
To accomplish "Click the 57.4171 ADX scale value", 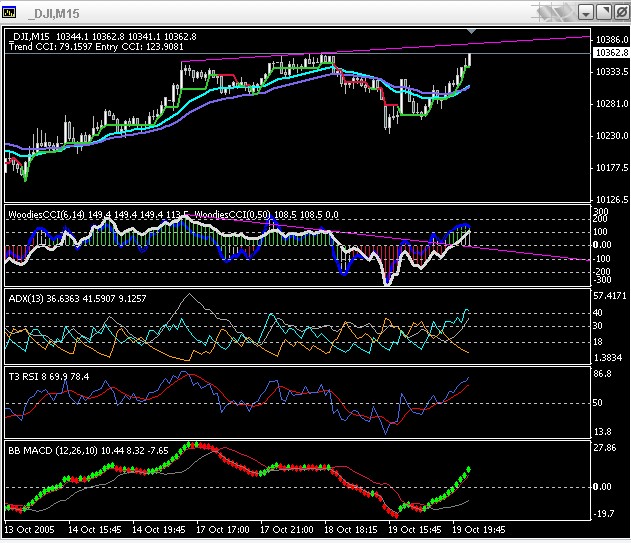I will [610, 296].
